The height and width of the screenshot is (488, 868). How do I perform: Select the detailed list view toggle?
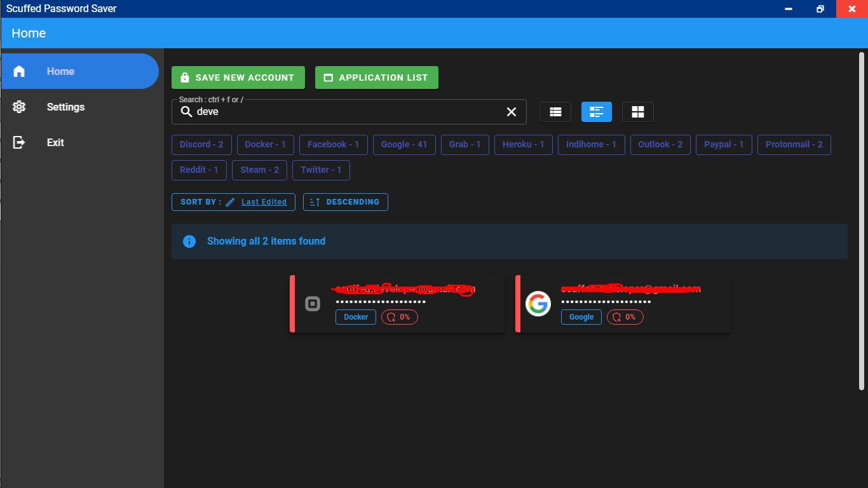click(597, 112)
